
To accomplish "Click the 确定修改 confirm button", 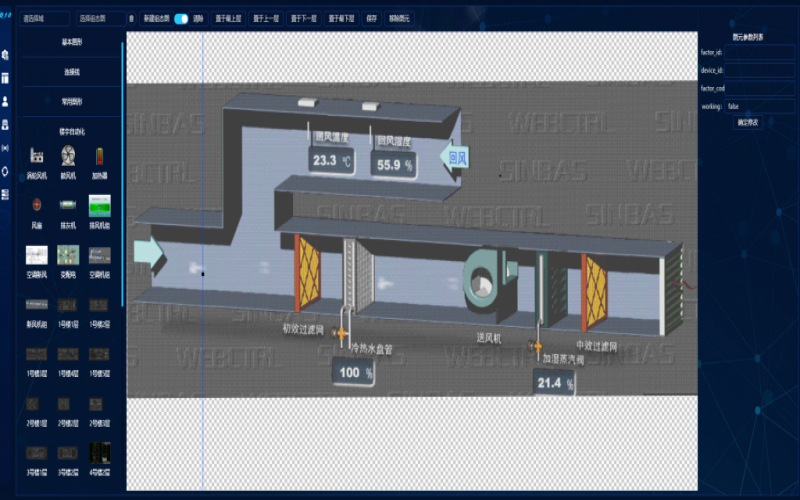I will [x=747, y=122].
